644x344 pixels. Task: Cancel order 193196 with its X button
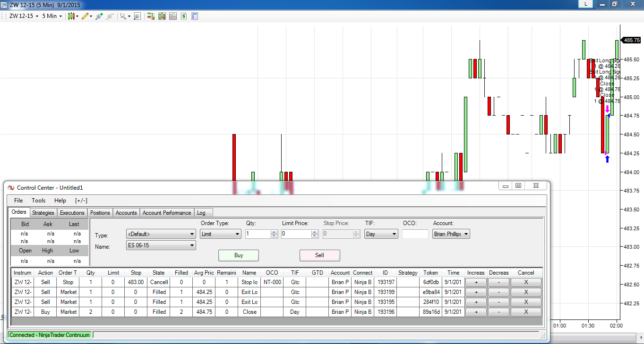526,312
